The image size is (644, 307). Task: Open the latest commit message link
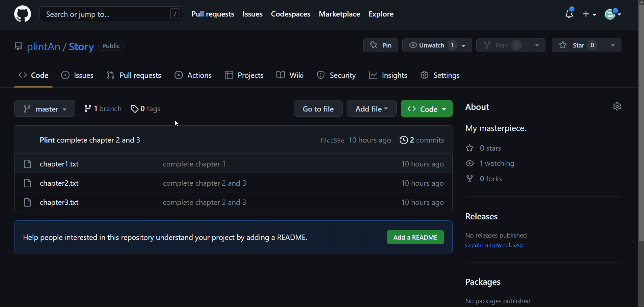point(98,140)
